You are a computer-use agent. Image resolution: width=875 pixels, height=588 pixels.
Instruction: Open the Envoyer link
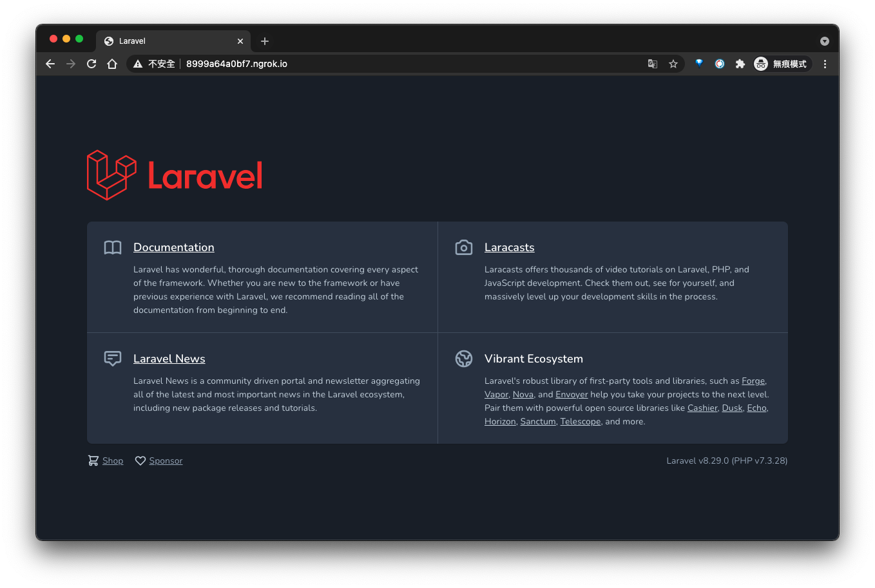pyautogui.click(x=572, y=394)
